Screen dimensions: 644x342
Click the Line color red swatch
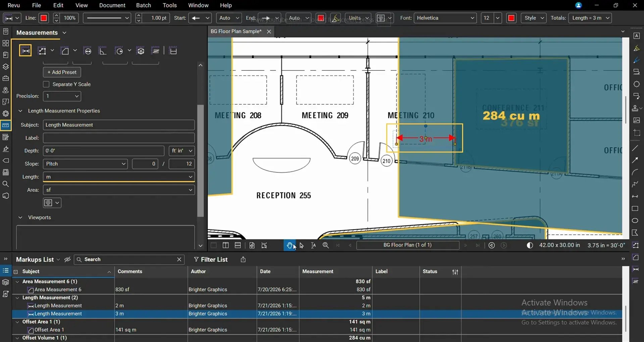44,18
